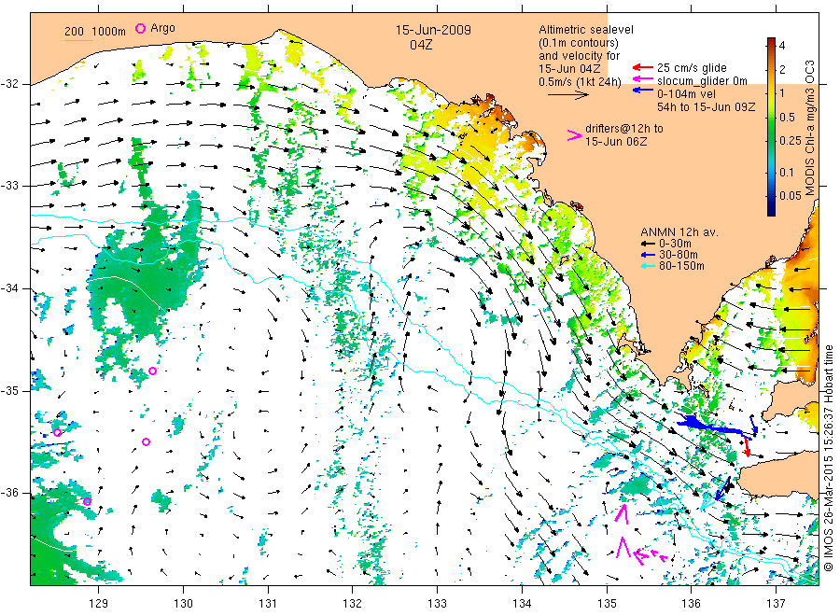Click the '133' longitude axis label
840x616 pixels.
coord(437,604)
